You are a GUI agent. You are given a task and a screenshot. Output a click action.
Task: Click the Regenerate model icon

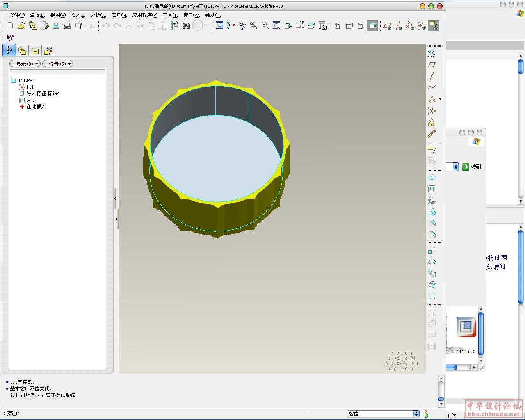174,25
